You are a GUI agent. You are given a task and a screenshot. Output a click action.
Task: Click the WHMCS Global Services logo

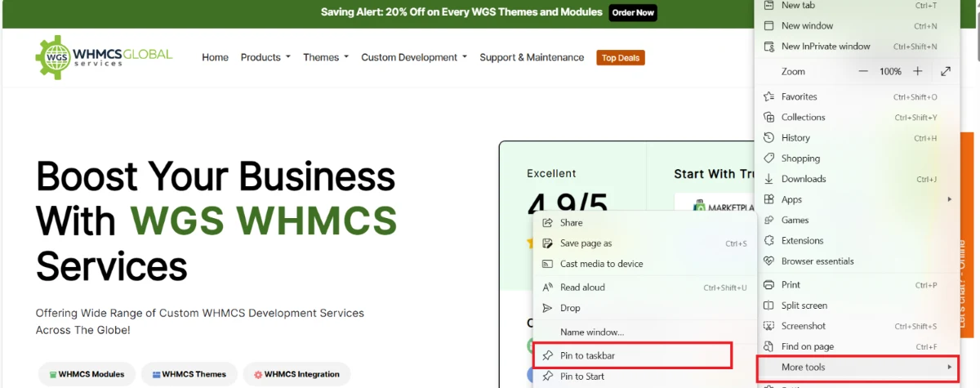[104, 56]
